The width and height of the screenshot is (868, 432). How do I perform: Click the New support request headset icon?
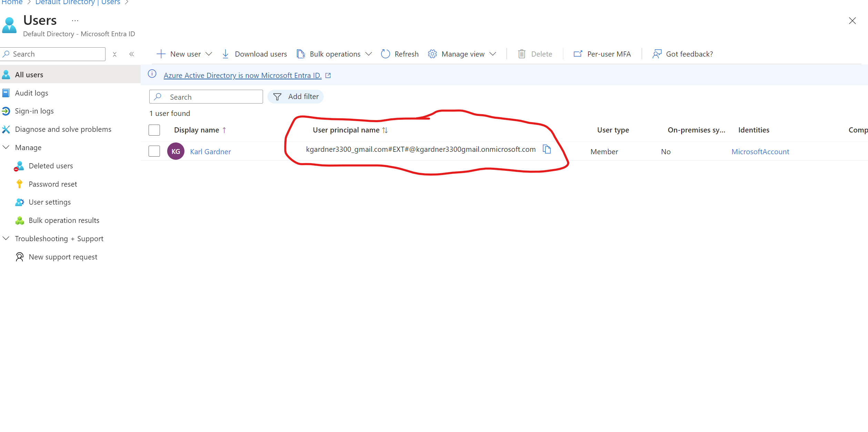pos(20,257)
